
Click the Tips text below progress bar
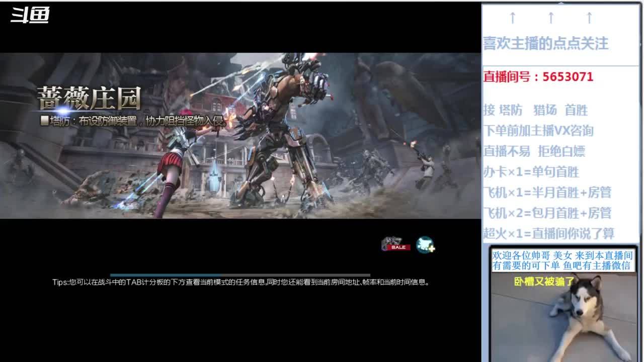click(x=241, y=283)
